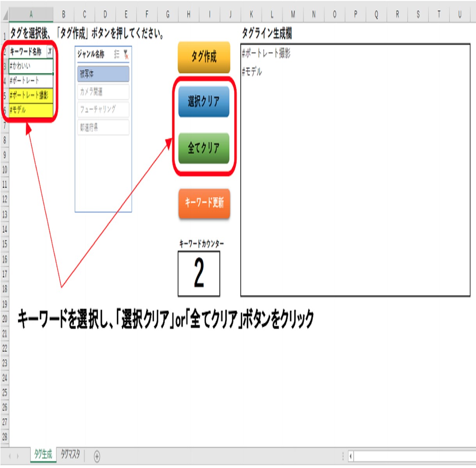The height and width of the screenshot is (468, 476).
Task: Select highlighted cell #ポートレート撮影
Action: tap(31, 96)
